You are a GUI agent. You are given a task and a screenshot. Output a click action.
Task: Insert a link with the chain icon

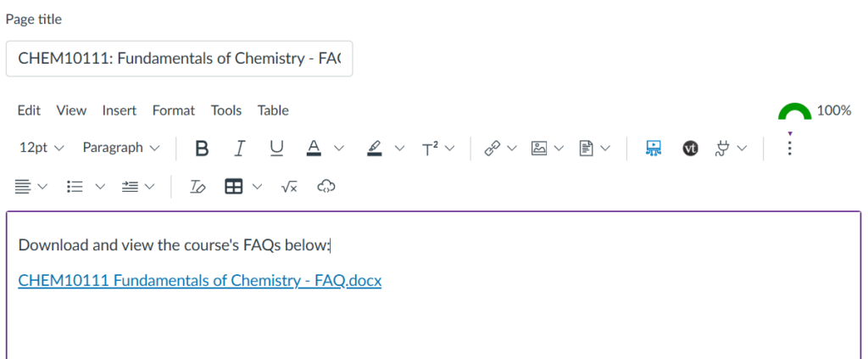[492, 149]
